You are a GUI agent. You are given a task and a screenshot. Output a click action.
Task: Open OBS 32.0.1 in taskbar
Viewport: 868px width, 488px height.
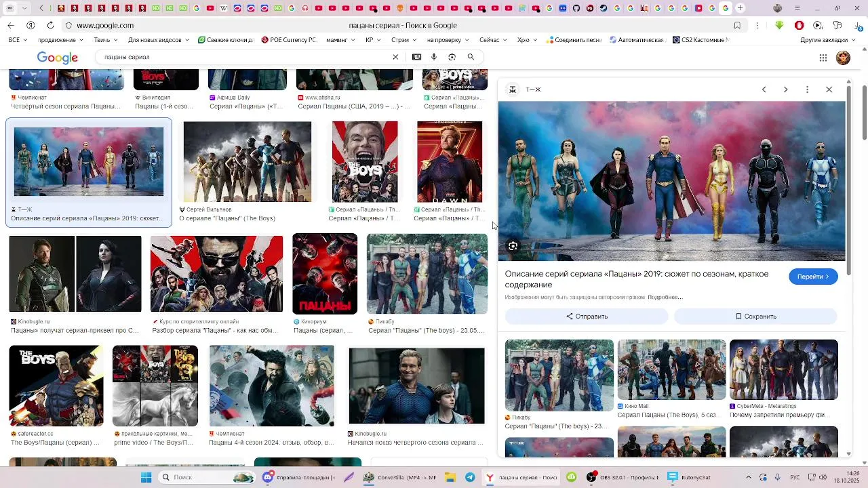pyautogui.click(x=623, y=477)
